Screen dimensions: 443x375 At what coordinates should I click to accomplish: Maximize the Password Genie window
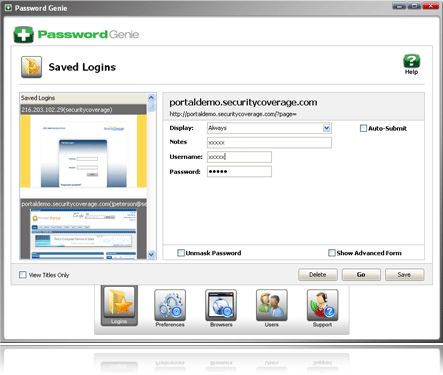click(x=414, y=6)
